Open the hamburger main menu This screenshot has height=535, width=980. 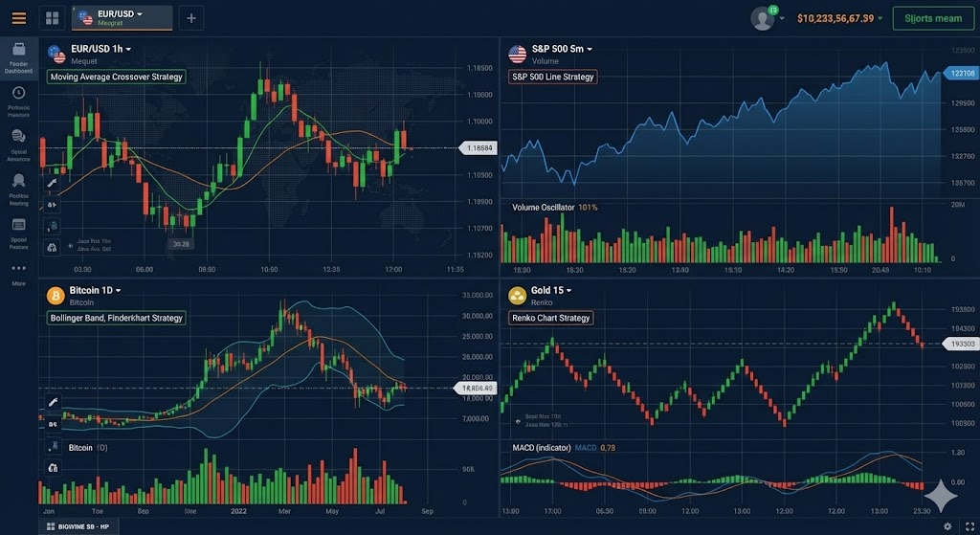[x=19, y=18]
